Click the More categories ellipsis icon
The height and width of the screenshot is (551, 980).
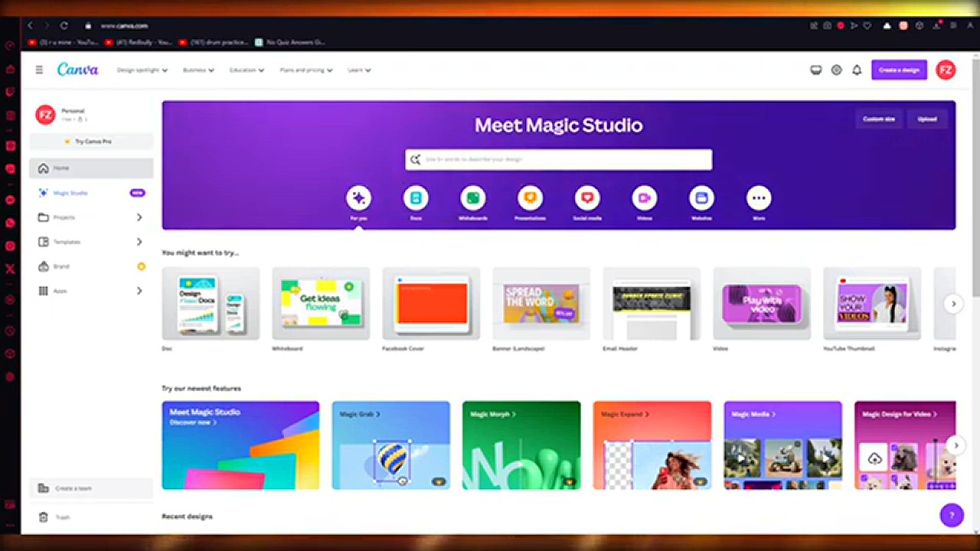coord(759,198)
